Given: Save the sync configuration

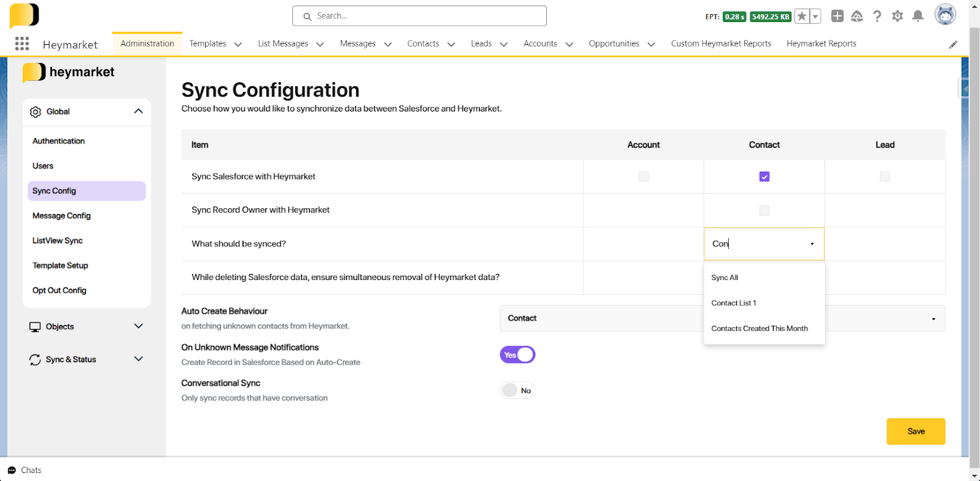Looking at the screenshot, I should pos(916,431).
